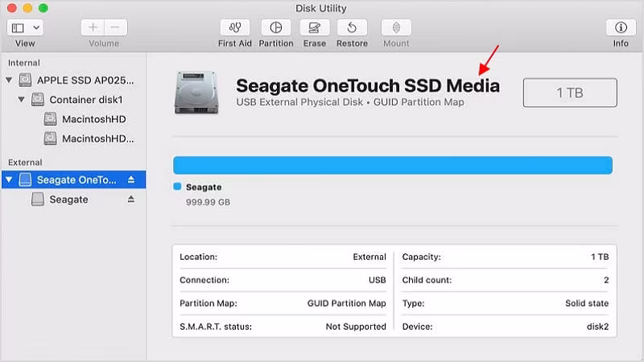The height and width of the screenshot is (362, 644).
Task: Collapse the Container disk1 disclosure triangle
Action: tap(21, 99)
